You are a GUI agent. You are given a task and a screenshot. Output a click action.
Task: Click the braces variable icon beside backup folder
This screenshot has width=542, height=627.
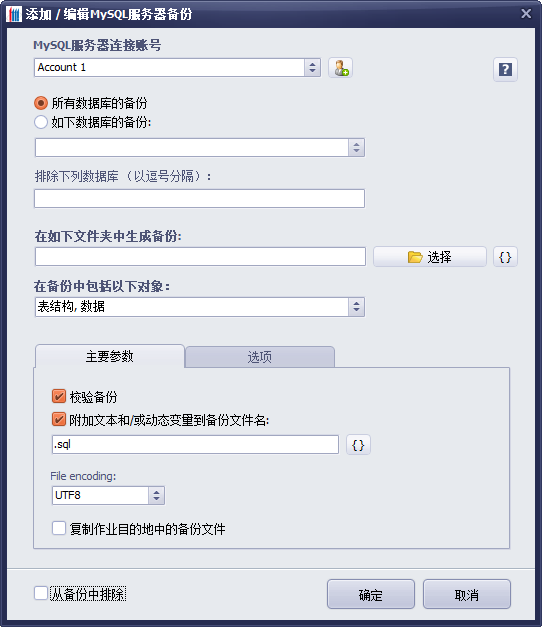coord(505,257)
